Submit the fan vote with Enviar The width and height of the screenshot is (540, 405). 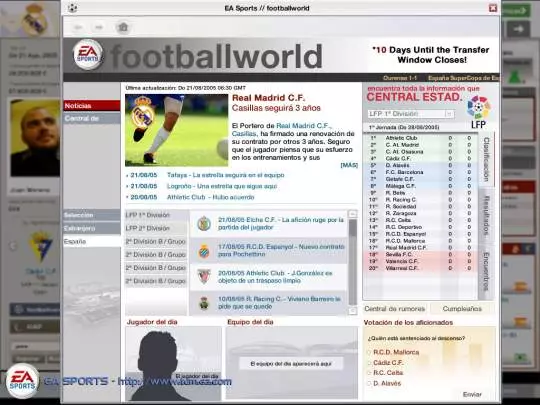472,394
